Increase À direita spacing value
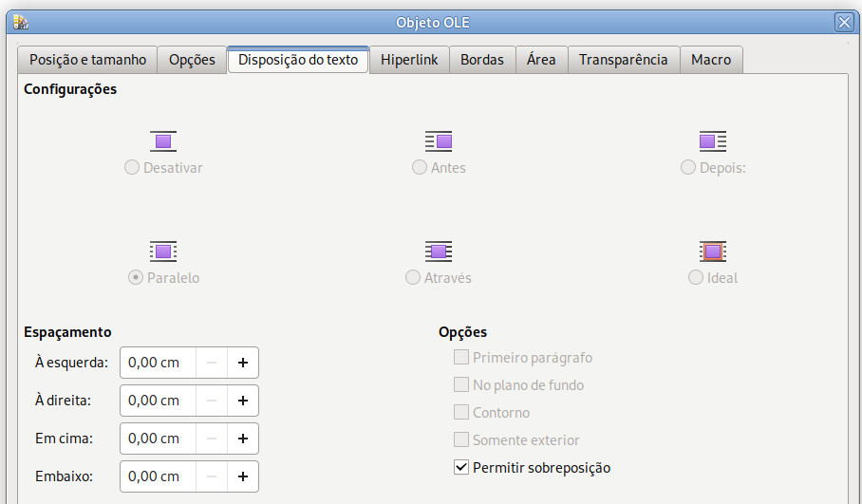 (242, 401)
